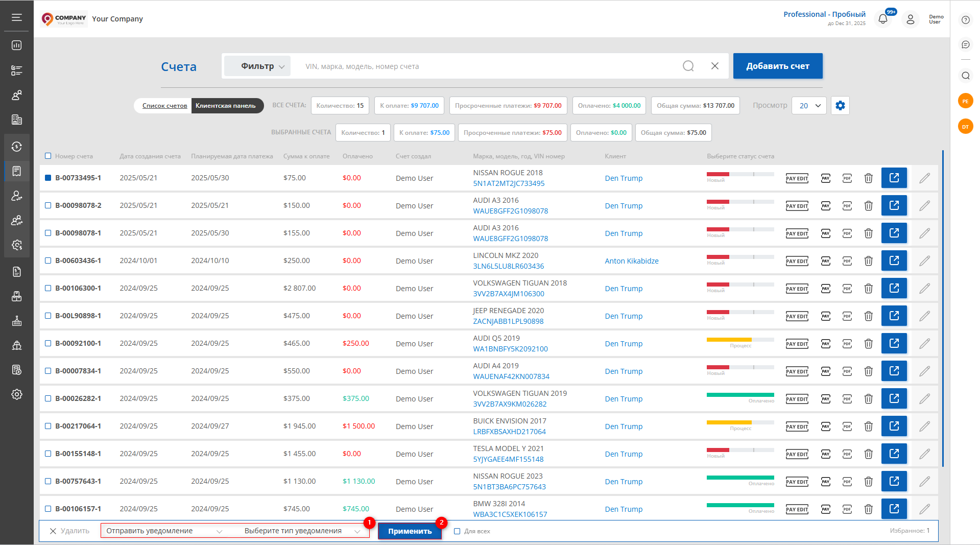980x545 pixels.
Task: Open the company building icon in sidebar
Action: [17, 120]
